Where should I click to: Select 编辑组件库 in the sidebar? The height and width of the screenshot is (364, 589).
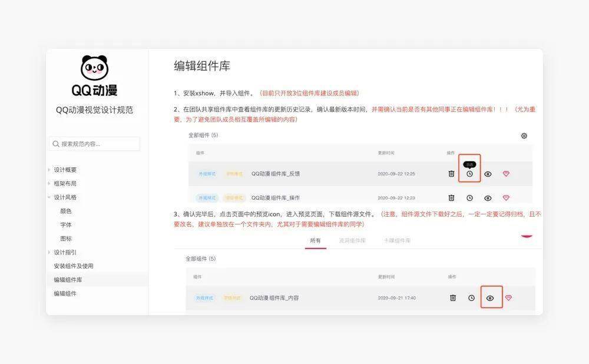coord(68,280)
